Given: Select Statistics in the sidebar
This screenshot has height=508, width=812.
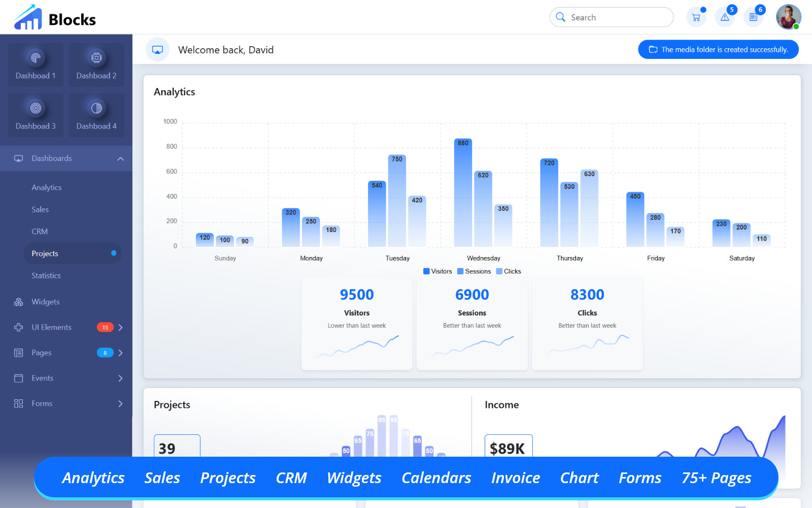Looking at the screenshot, I should 46,275.
